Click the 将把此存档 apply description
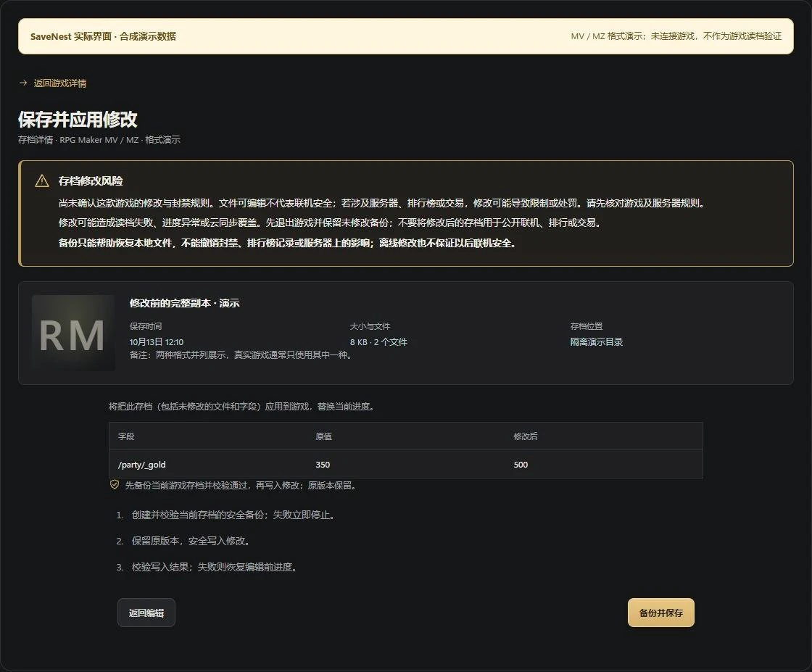This screenshot has width=812, height=672. 241,407
